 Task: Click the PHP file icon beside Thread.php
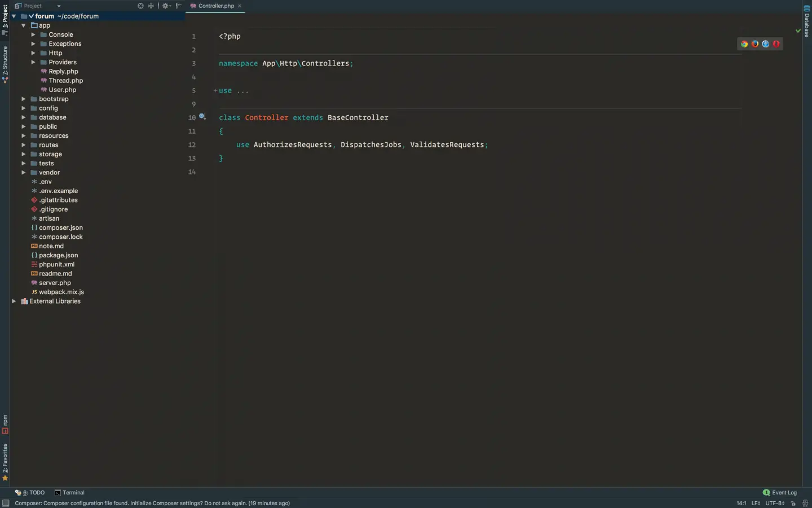[43, 81]
